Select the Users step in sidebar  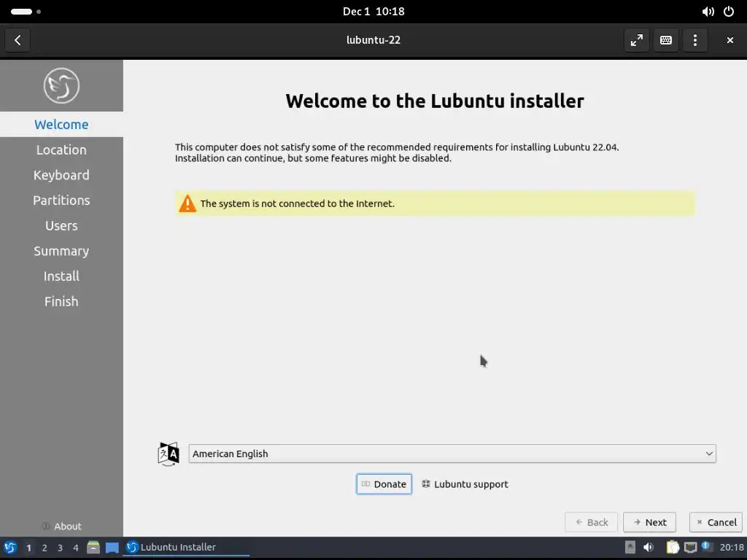point(61,225)
